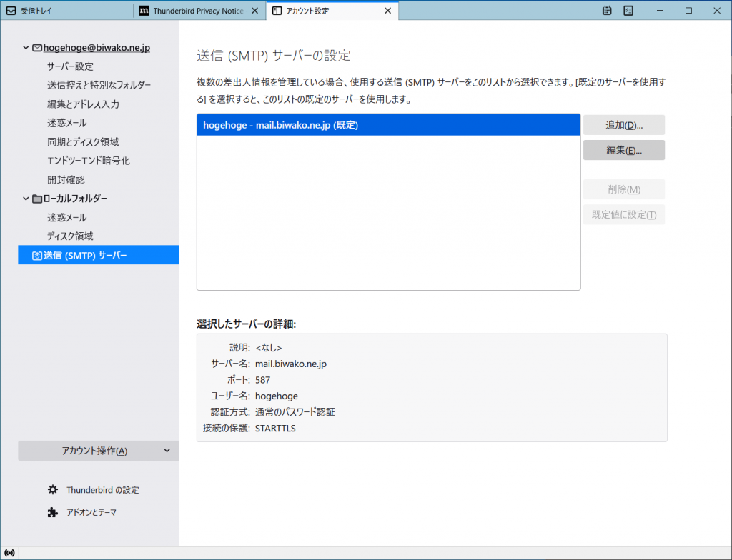Viewport: 732px width, 560px height.
Task: Click the envelope icon beside hogehoge@biwako.ne.jp
Action: [x=36, y=48]
